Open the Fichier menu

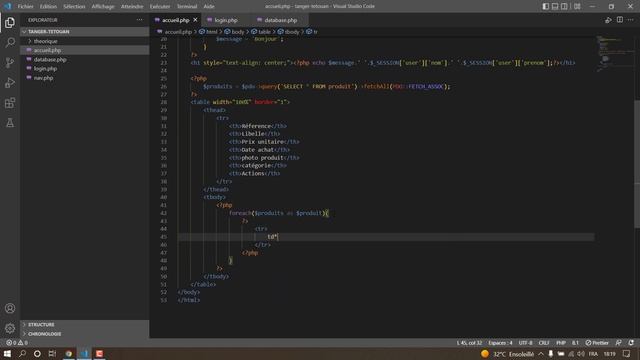pos(25,6)
